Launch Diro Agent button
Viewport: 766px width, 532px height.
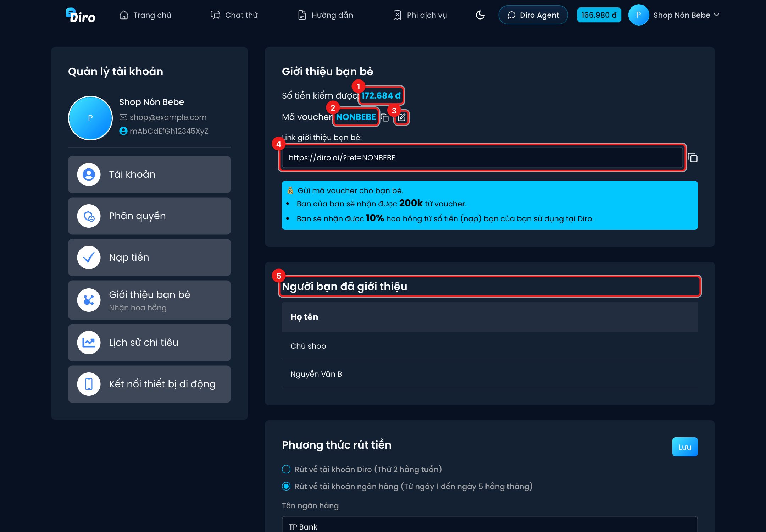tap(533, 15)
